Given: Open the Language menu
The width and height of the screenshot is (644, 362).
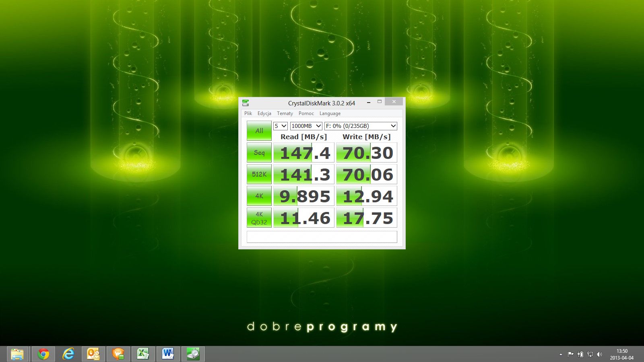Looking at the screenshot, I should [330, 113].
